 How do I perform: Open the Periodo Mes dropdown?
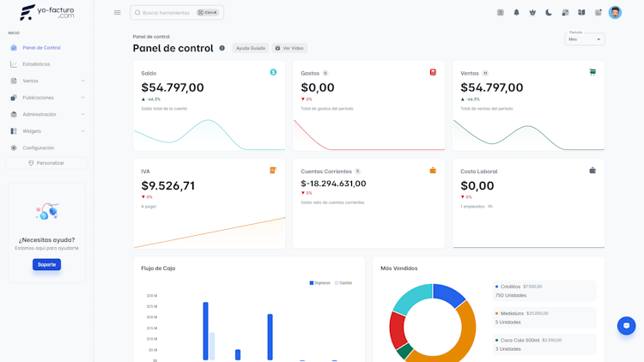pyautogui.click(x=585, y=39)
